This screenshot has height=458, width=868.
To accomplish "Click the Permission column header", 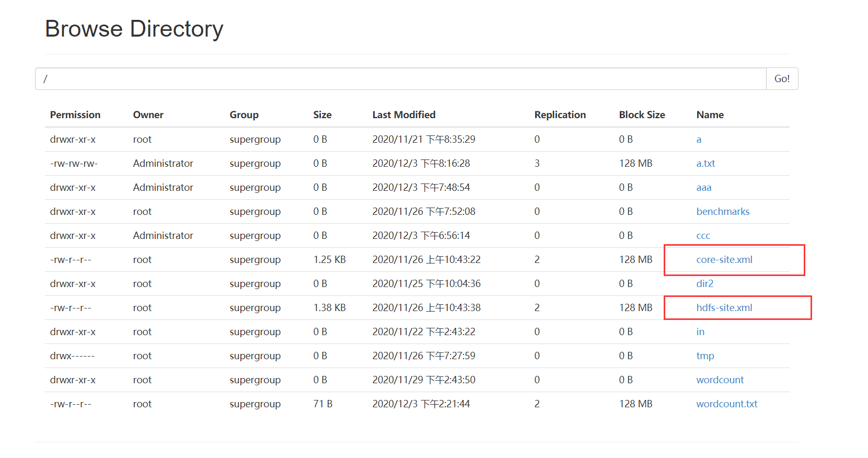I will click(x=75, y=115).
